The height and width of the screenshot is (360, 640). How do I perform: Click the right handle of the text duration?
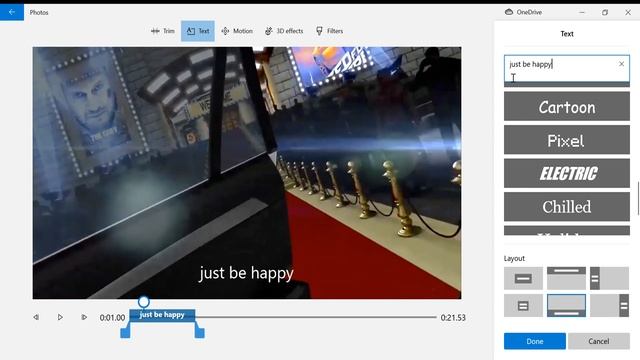coord(200,332)
